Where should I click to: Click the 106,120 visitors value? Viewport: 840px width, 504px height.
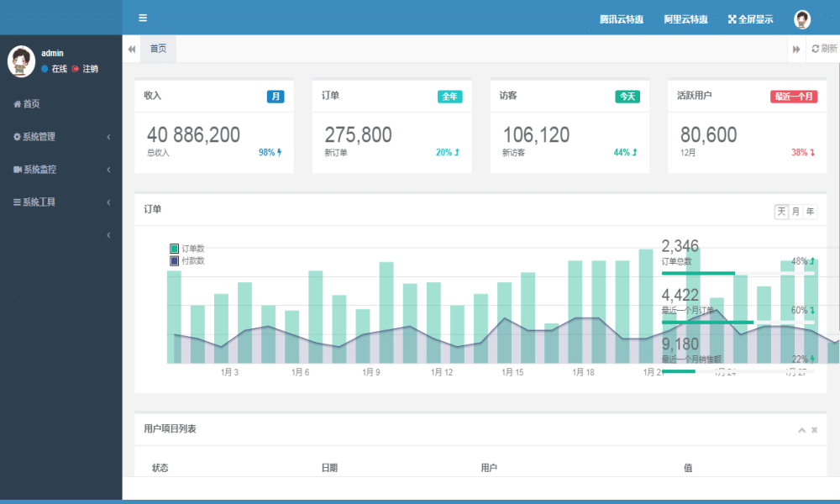point(536,135)
